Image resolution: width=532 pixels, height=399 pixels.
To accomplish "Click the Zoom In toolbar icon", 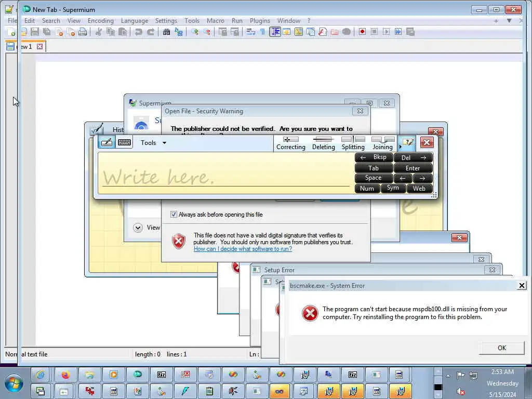I will pyautogui.click(x=195, y=32).
